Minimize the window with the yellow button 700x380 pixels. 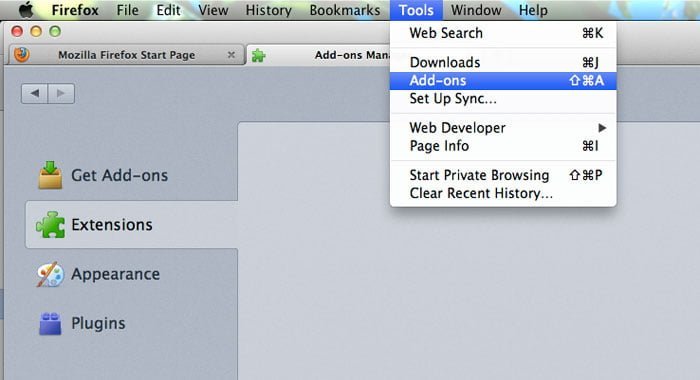(x=36, y=31)
